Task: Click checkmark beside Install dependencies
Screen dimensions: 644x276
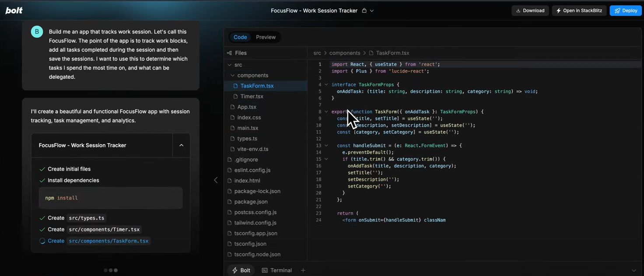Action: tap(42, 180)
